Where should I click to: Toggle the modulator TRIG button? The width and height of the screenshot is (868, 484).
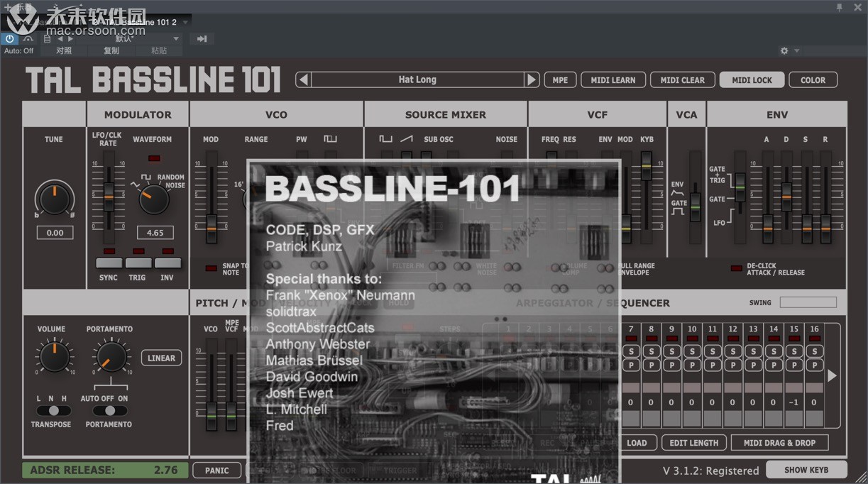(x=138, y=263)
